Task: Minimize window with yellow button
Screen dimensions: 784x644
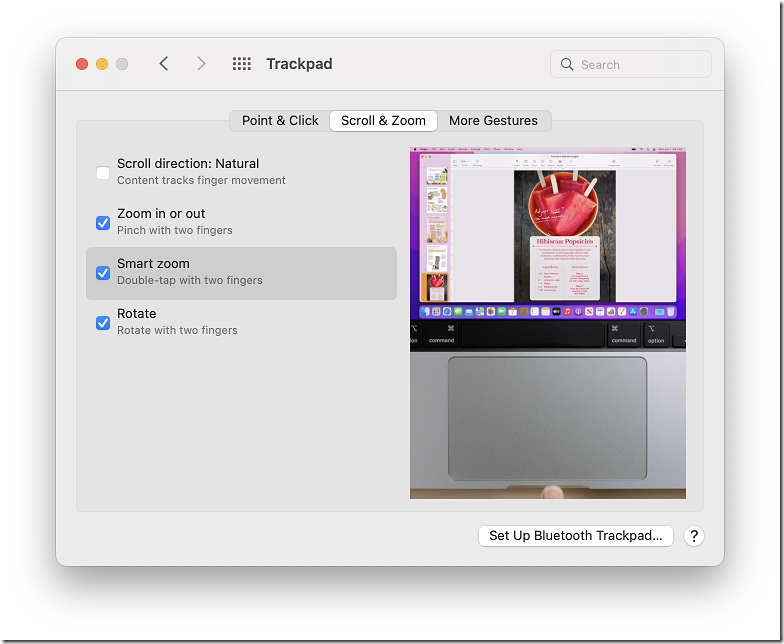Action: [x=102, y=64]
